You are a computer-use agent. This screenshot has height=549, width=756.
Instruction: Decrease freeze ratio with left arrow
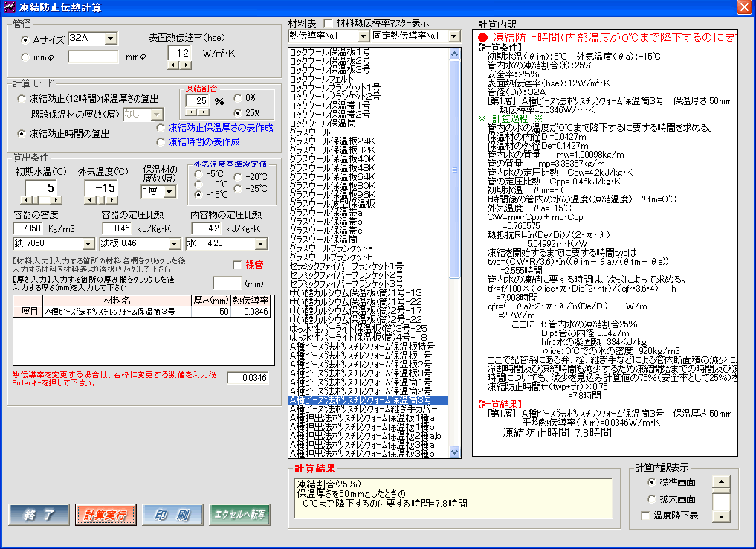[x=193, y=112]
